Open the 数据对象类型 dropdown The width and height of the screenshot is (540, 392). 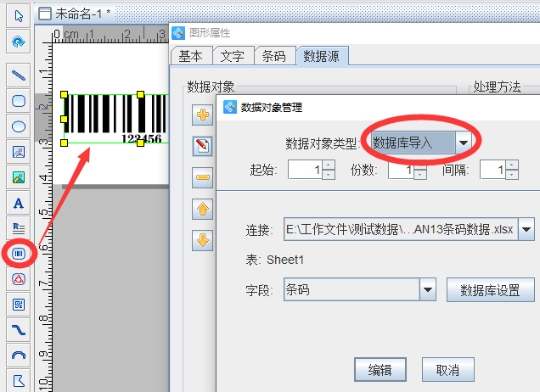tap(464, 143)
